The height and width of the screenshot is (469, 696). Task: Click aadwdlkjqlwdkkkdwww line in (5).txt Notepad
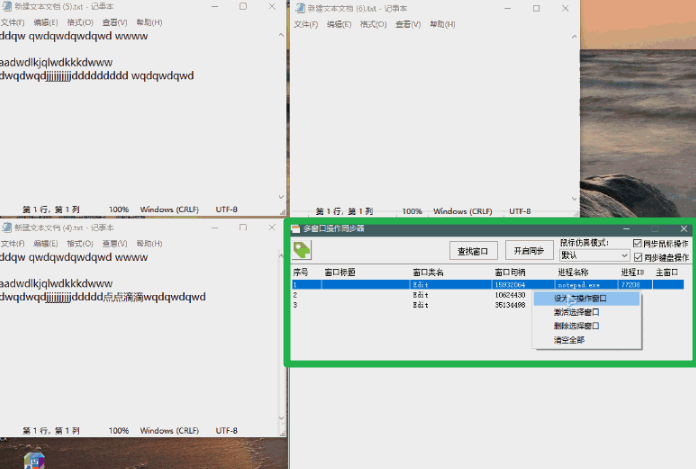click(56, 63)
